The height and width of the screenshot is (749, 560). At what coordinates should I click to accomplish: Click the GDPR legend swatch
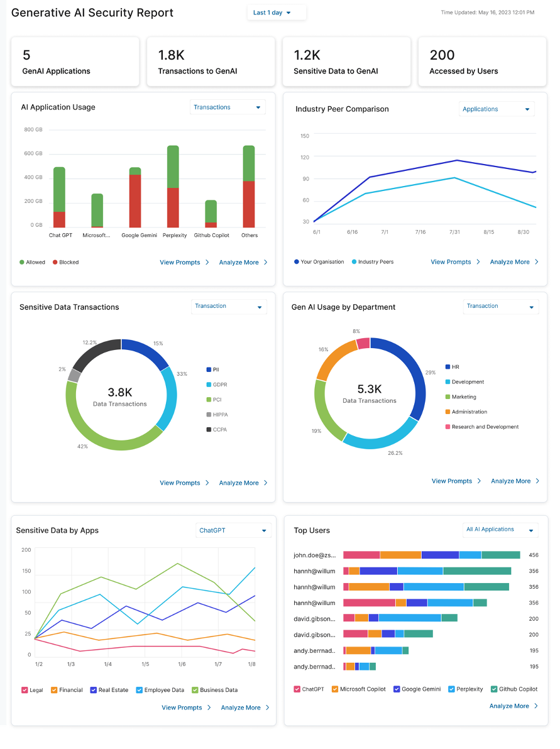(x=209, y=385)
